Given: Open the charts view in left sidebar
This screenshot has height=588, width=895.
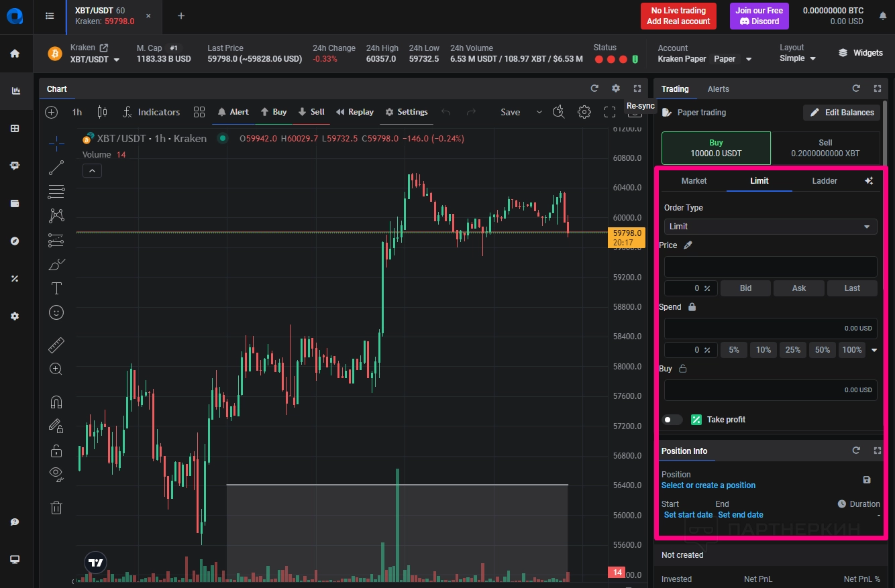Looking at the screenshot, I should point(15,91).
